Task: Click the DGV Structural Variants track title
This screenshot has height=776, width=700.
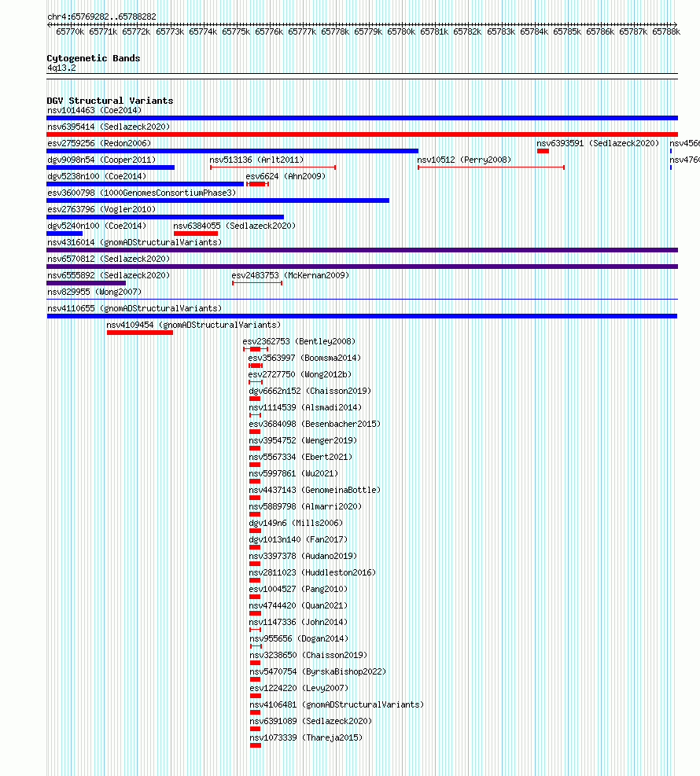Action: (x=110, y=101)
